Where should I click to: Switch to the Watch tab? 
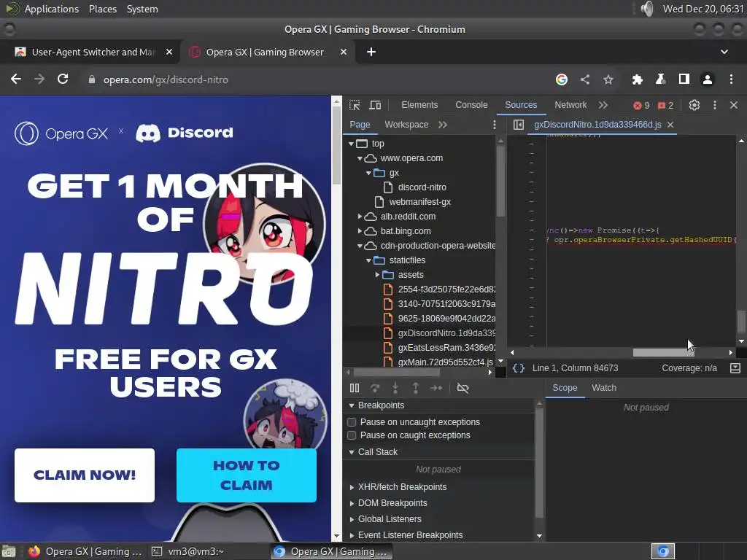click(604, 388)
